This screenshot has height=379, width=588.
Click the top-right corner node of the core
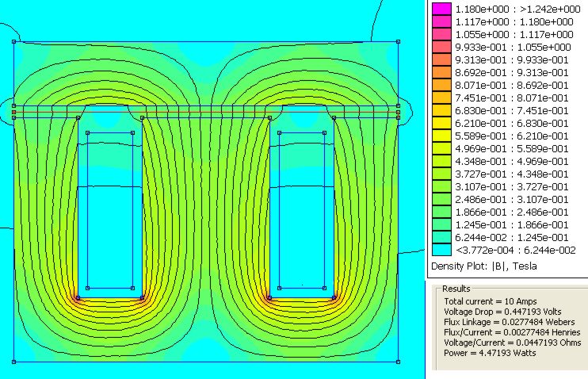[x=398, y=41]
